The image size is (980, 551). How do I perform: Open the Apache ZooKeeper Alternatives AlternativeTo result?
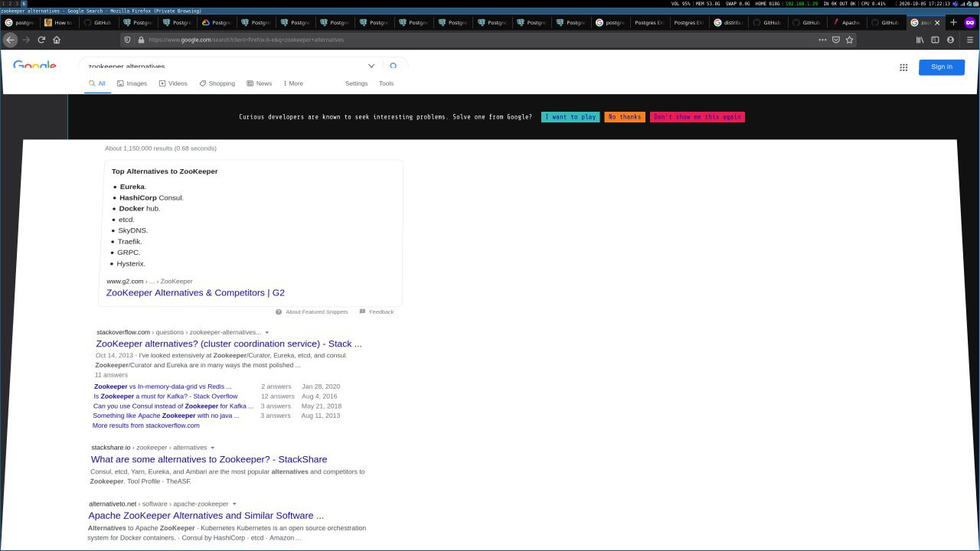pos(206,516)
